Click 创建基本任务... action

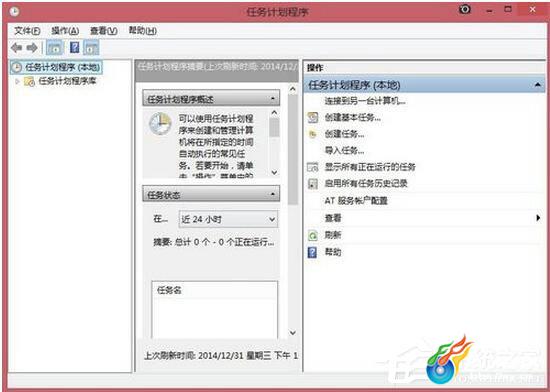point(353,117)
